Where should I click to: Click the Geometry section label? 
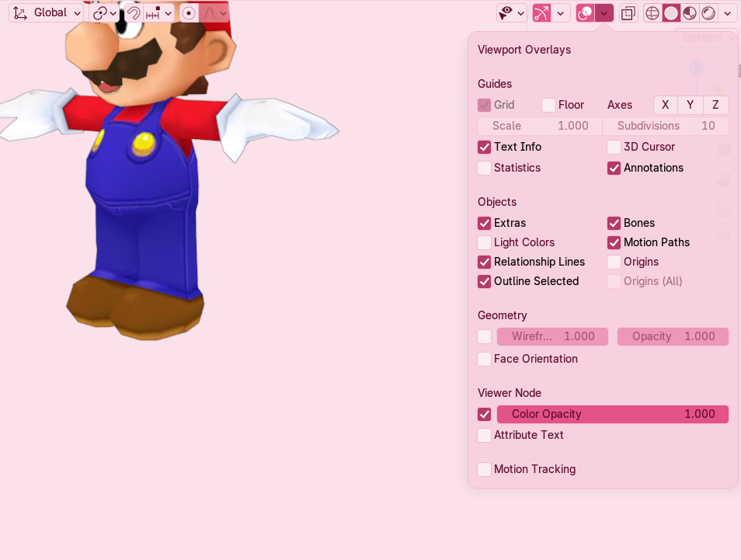(x=503, y=315)
